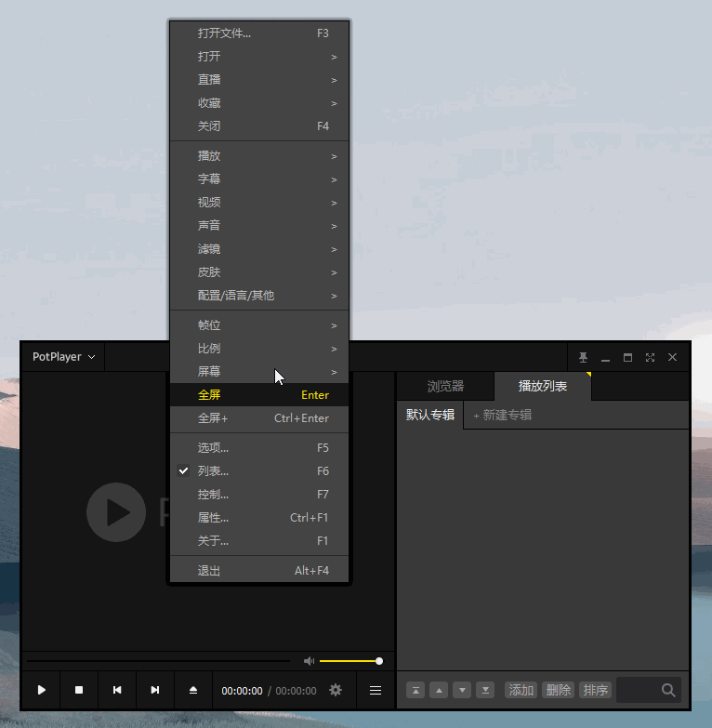Image resolution: width=712 pixels, height=728 pixels.
Task: Start playback with the play button
Action: click(41, 691)
